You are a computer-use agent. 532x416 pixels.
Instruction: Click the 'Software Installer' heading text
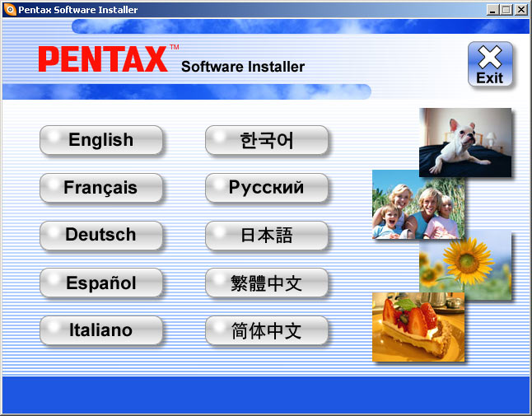tap(243, 67)
